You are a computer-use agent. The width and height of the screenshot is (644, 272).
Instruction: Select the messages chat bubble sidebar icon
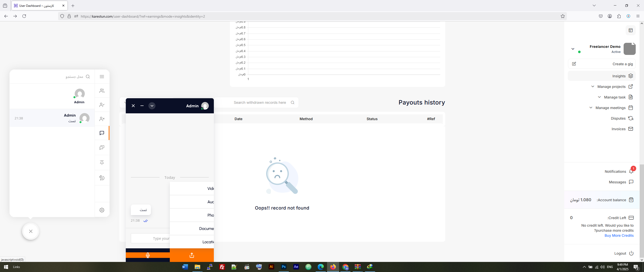point(102,133)
